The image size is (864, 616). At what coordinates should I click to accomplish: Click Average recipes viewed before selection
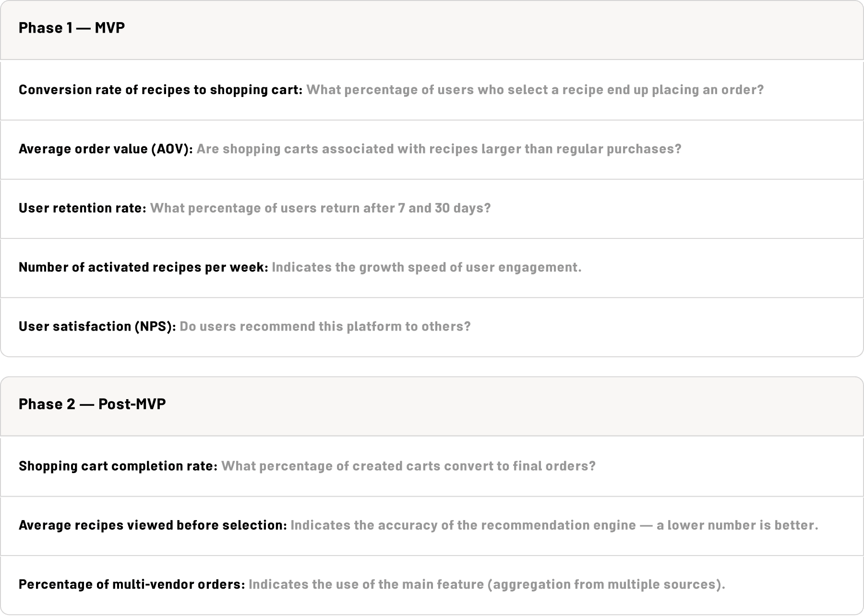coord(153,525)
